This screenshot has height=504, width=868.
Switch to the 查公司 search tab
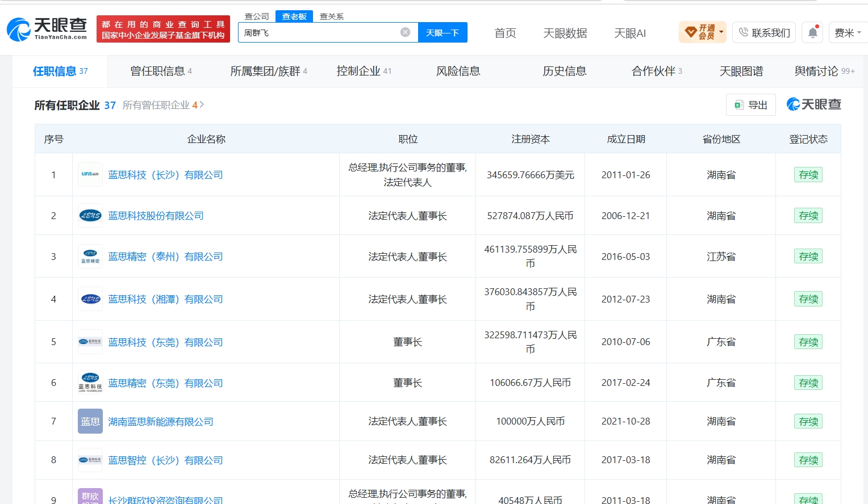pyautogui.click(x=257, y=16)
